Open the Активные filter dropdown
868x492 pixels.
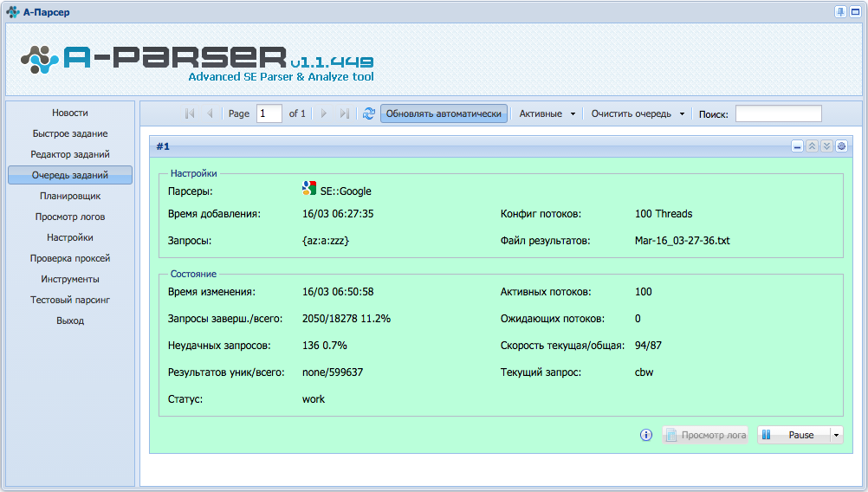tap(547, 113)
